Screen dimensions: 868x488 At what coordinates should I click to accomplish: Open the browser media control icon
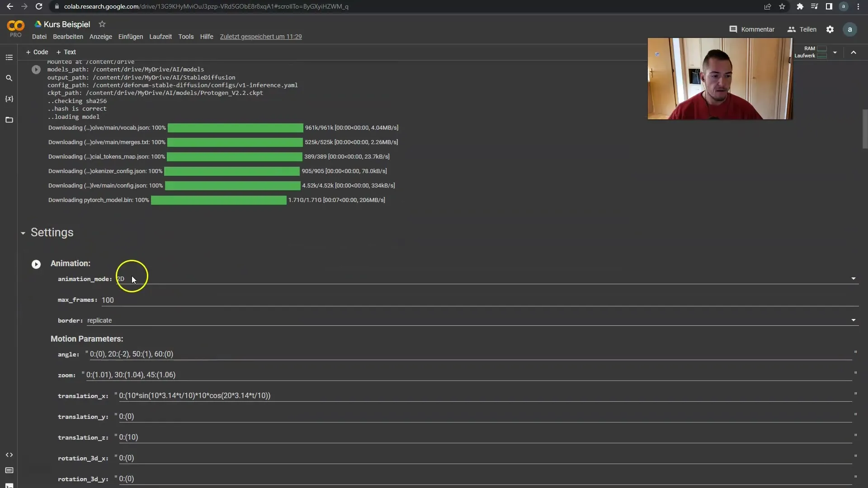click(x=815, y=6)
